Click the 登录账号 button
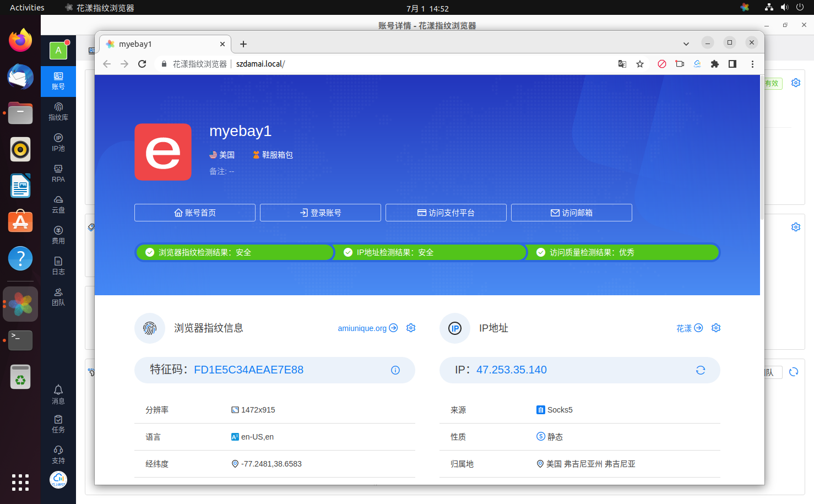Screen dimensions: 814x504 [x=321, y=213]
